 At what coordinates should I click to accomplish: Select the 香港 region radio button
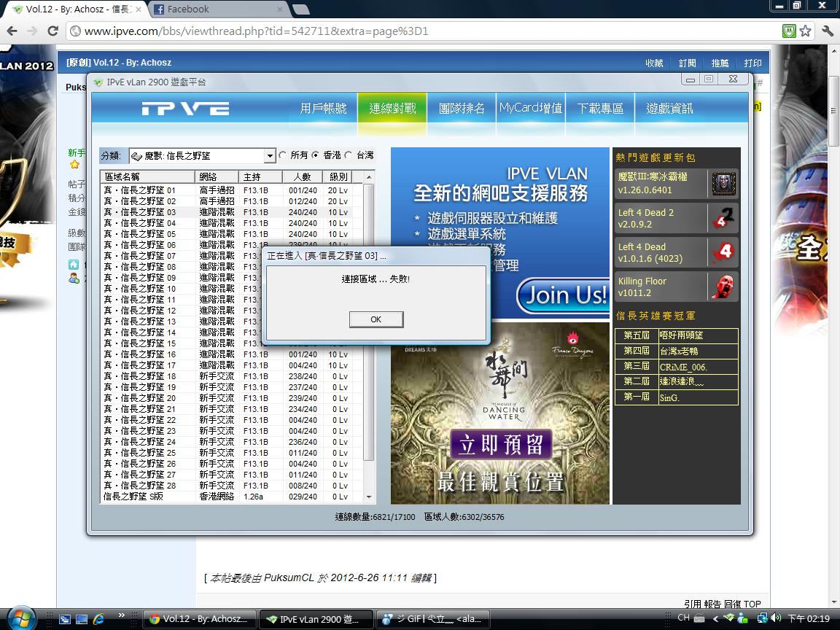click(x=316, y=155)
